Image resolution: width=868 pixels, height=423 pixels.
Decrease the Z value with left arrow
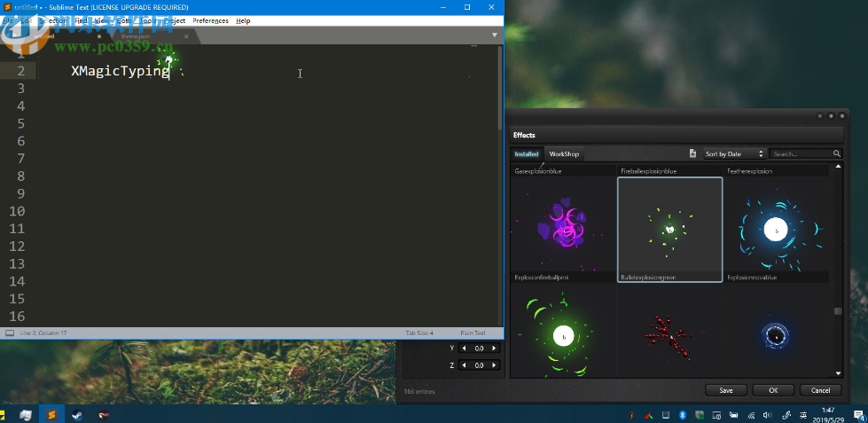pos(464,365)
